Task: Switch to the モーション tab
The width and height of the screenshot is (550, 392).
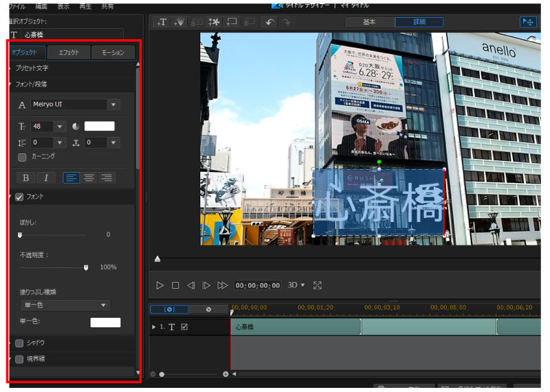Action: 113,52
